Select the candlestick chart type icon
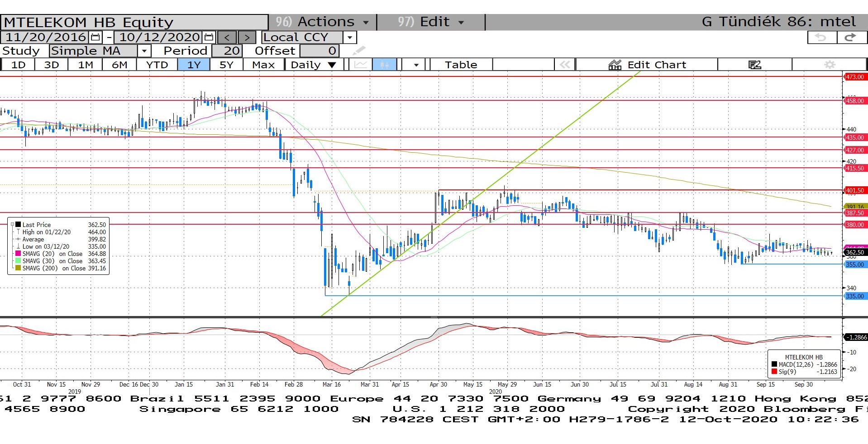Viewport: 868px width, 444px height. [x=384, y=65]
